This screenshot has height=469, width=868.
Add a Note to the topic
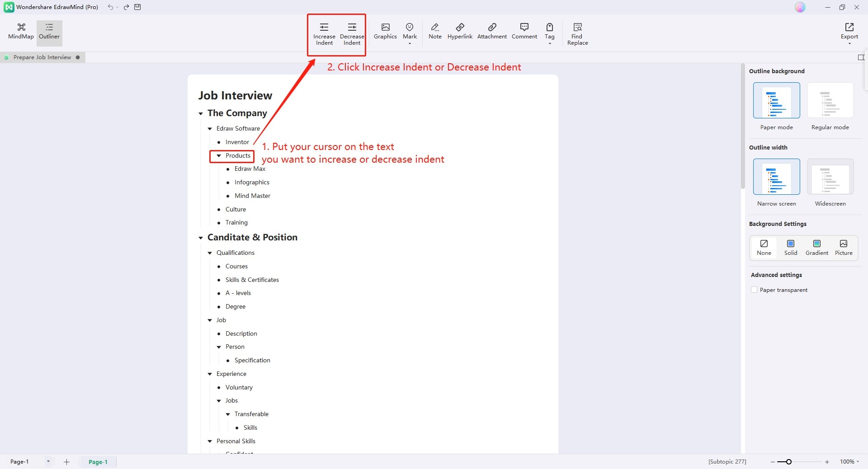pos(435,32)
